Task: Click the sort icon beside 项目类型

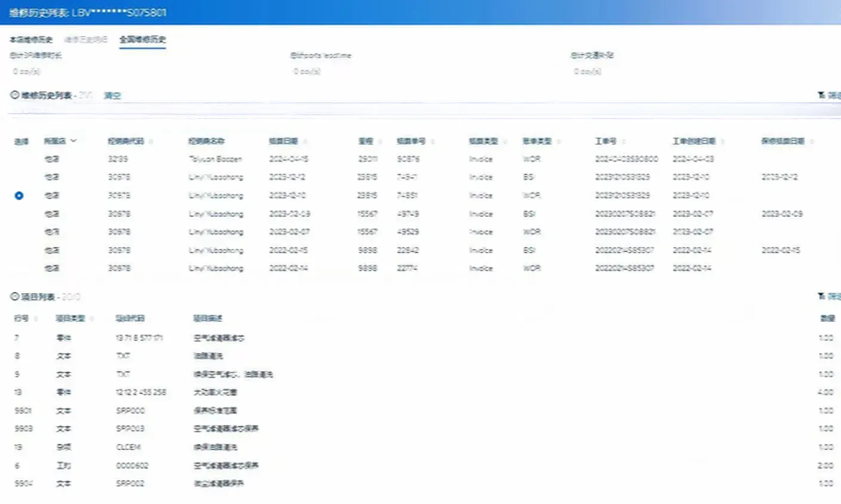Action: 91,319
